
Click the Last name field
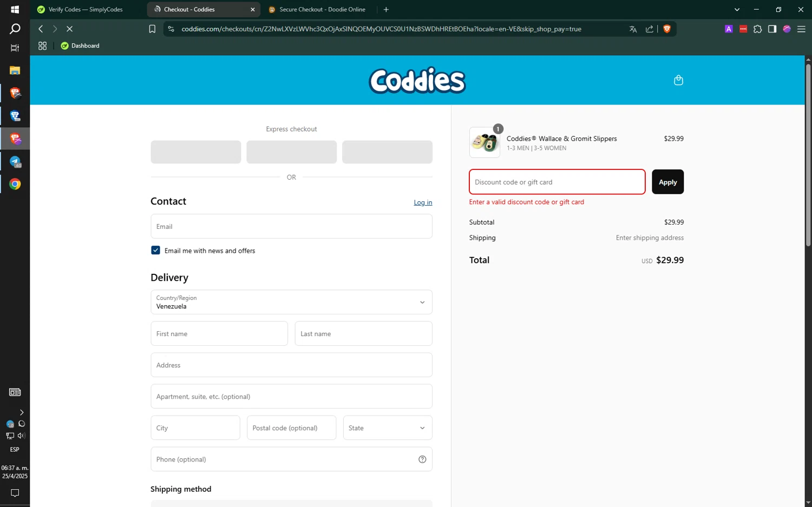[x=363, y=334]
